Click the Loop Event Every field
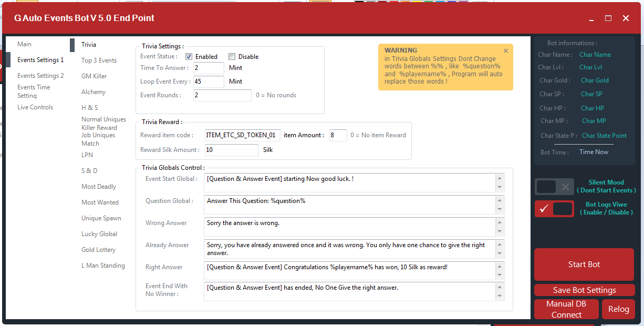 click(x=208, y=81)
